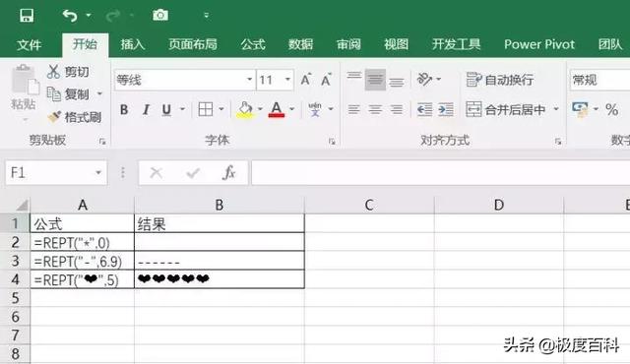Toggle Bold formatting
The height and width of the screenshot is (364, 630).
point(124,109)
